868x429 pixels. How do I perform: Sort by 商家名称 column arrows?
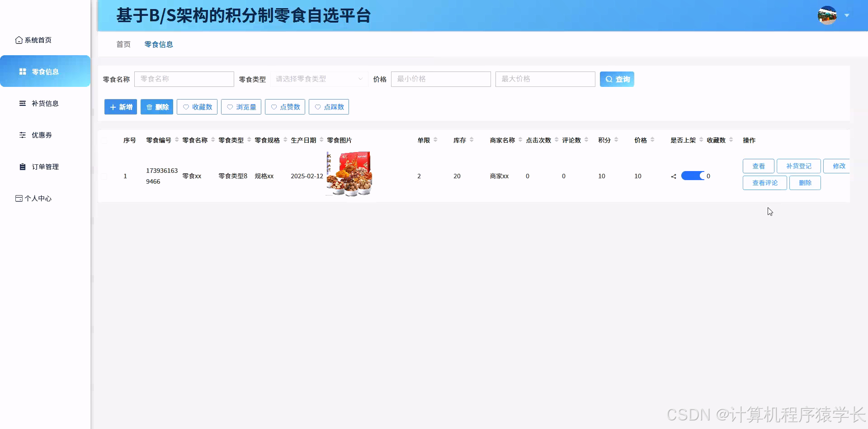point(520,140)
